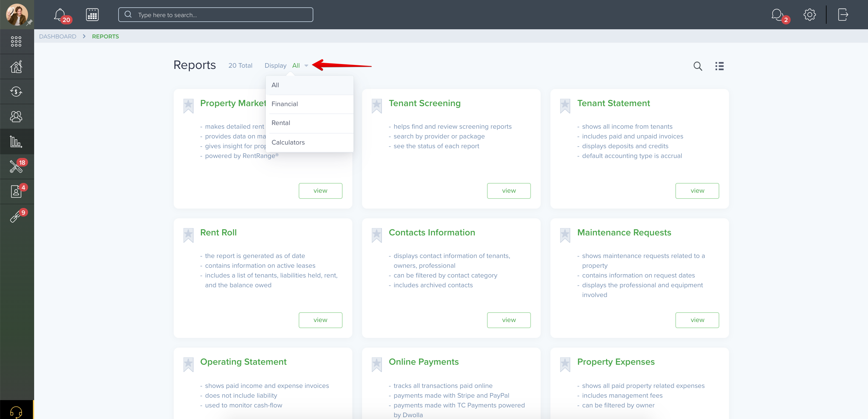The image size is (868, 419).
Task: Open applications icon with badge 4
Action: tap(16, 192)
